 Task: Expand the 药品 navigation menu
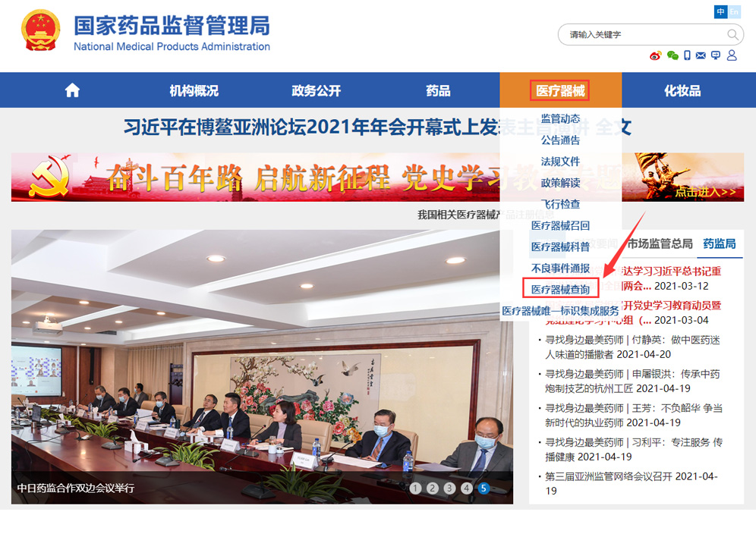tap(438, 90)
